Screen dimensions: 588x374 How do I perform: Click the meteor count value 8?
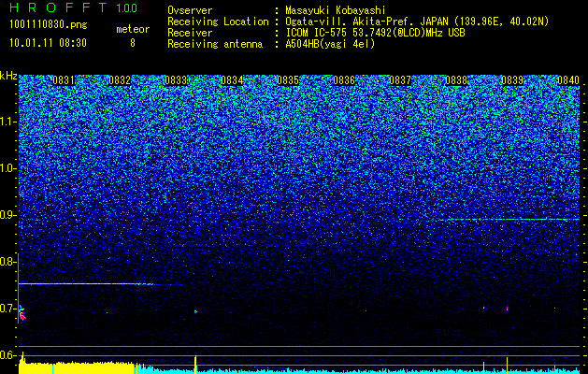[x=133, y=43]
